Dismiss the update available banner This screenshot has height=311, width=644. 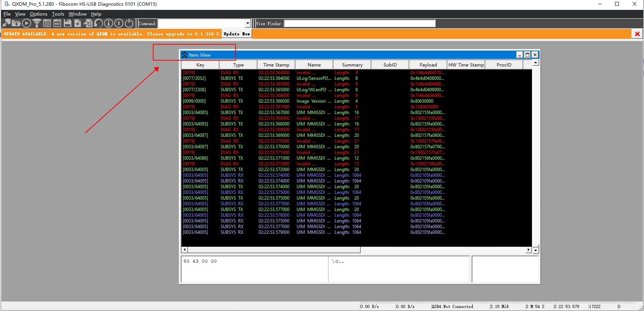click(637, 34)
